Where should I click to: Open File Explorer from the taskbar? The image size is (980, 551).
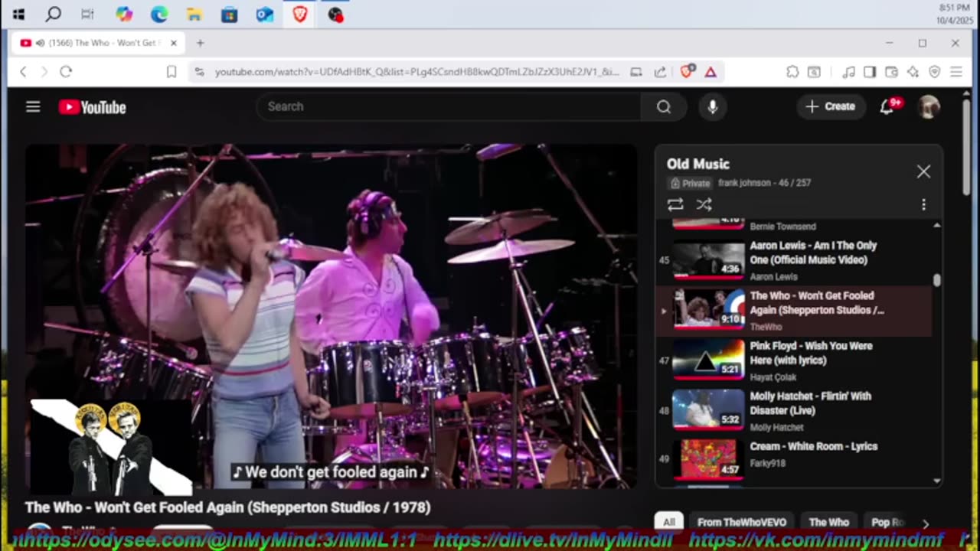pyautogui.click(x=194, y=15)
